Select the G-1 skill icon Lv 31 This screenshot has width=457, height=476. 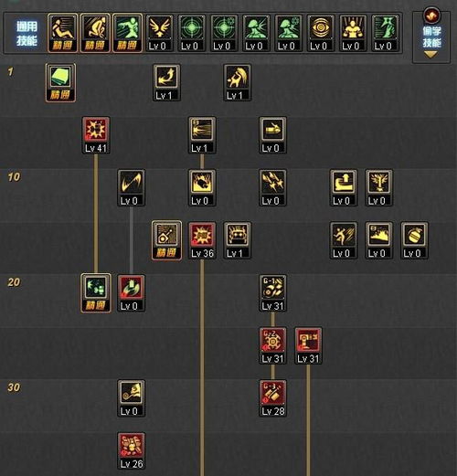(272, 293)
